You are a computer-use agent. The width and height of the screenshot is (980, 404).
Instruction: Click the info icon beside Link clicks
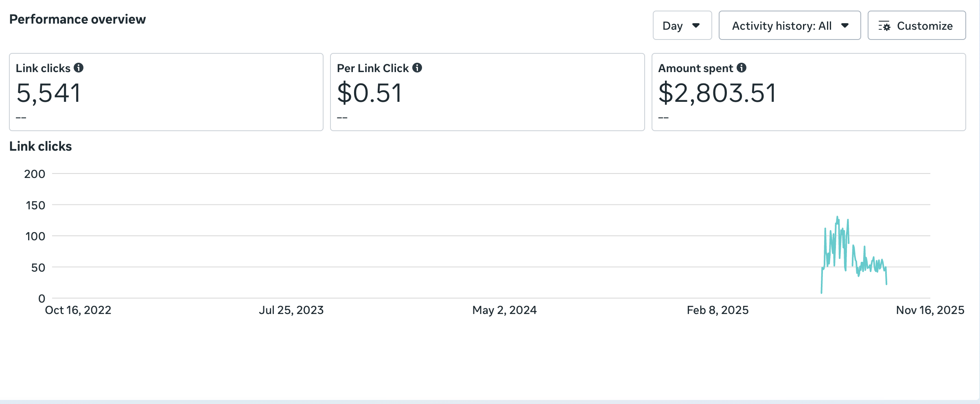click(79, 68)
